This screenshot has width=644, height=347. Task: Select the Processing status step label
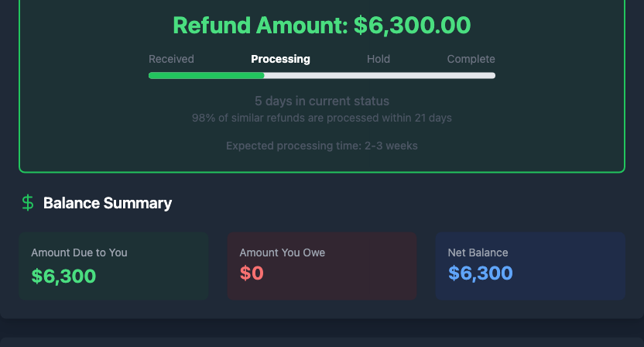point(280,59)
